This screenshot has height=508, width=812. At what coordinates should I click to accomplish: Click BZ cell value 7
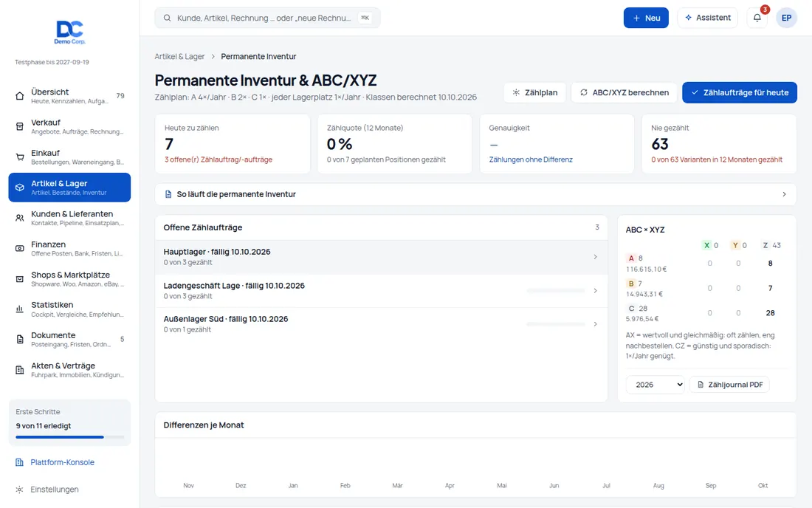[x=770, y=289]
